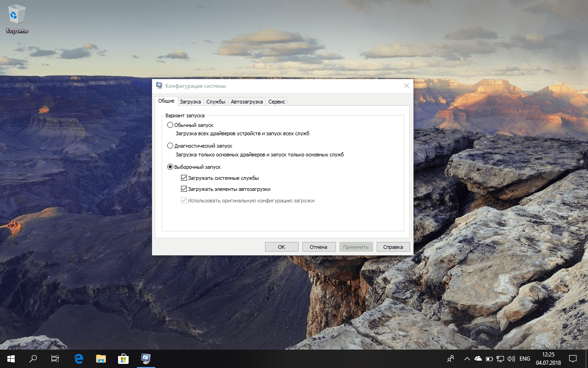Open the Action Center notification icon
The height and width of the screenshot is (368, 588).
573,359
